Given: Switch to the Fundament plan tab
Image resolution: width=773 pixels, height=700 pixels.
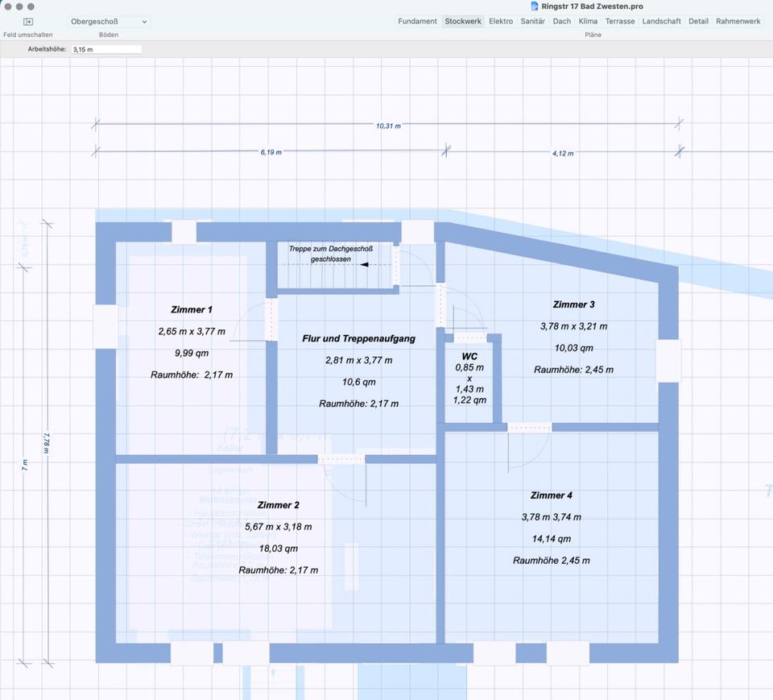Looking at the screenshot, I should [x=417, y=22].
